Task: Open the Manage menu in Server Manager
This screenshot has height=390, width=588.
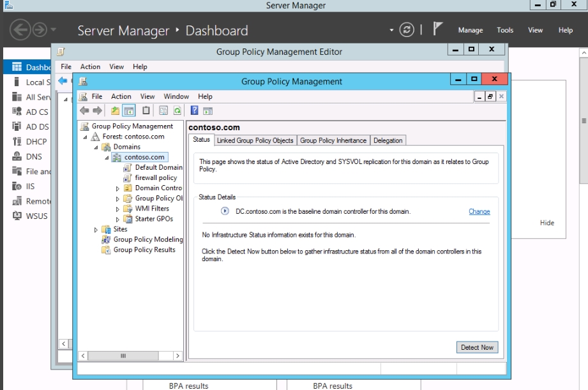Action: pyautogui.click(x=471, y=30)
